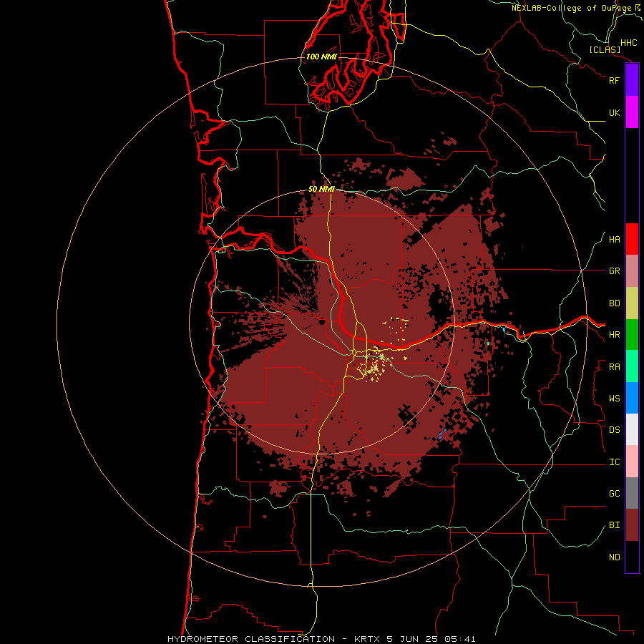Image resolution: width=644 pixels, height=644 pixels.
Task: Click the 5 JUN 25 05:41 timestamp
Action: coord(431,639)
